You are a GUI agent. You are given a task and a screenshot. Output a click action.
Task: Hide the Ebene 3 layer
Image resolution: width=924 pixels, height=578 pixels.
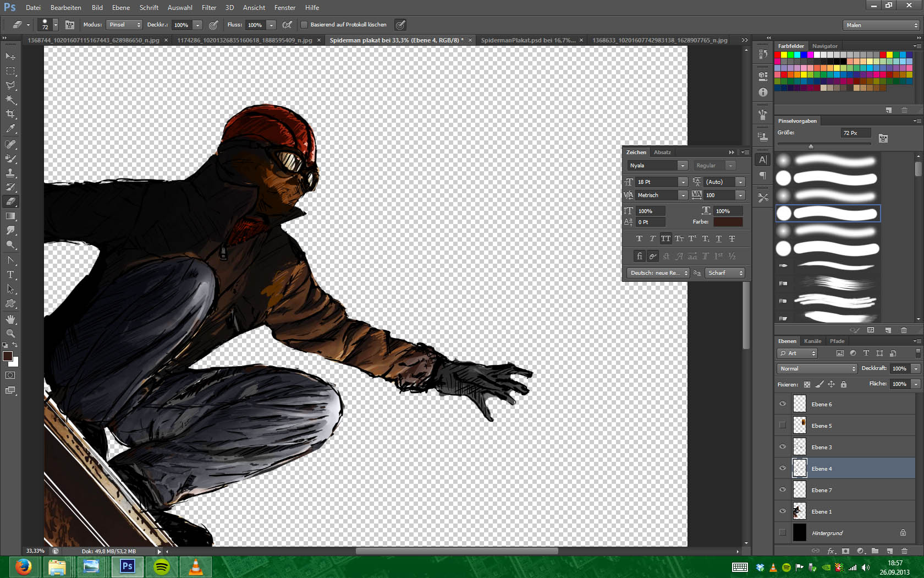783,447
